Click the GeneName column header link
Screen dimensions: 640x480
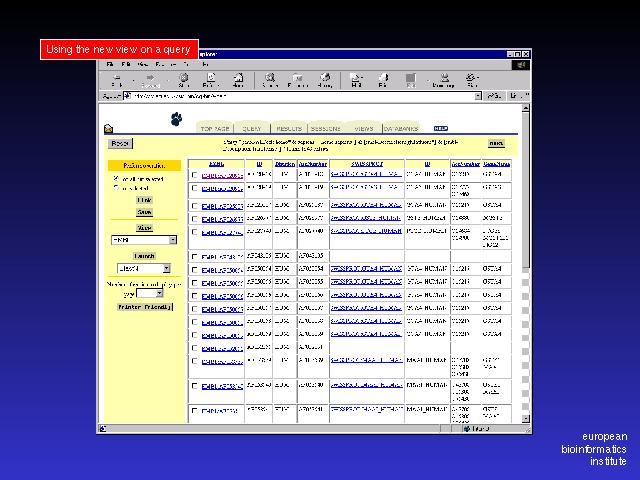[x=496, y=164]
